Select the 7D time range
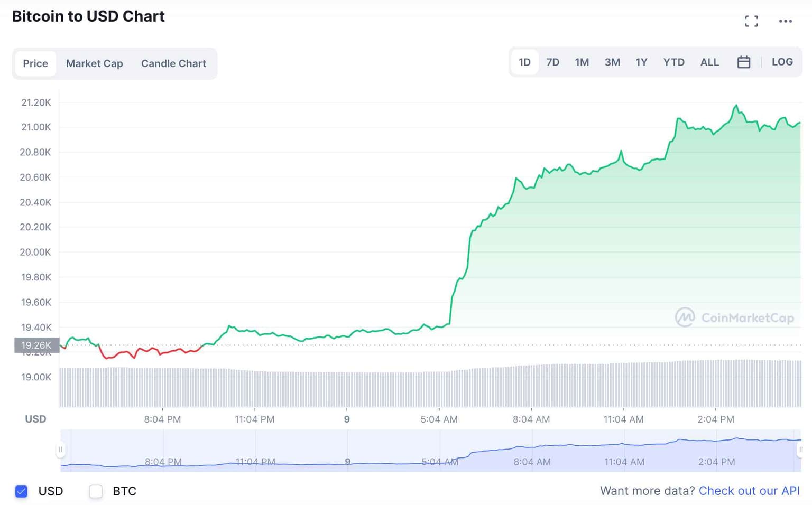Image resolution: width=812 pixels, height=505 pixels. [x=552, y=62]
